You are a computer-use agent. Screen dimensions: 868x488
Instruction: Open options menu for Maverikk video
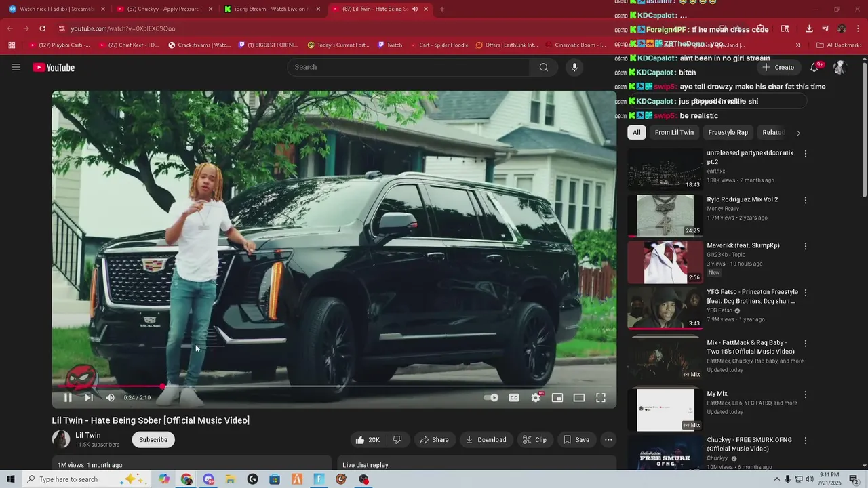pos(806,247)
